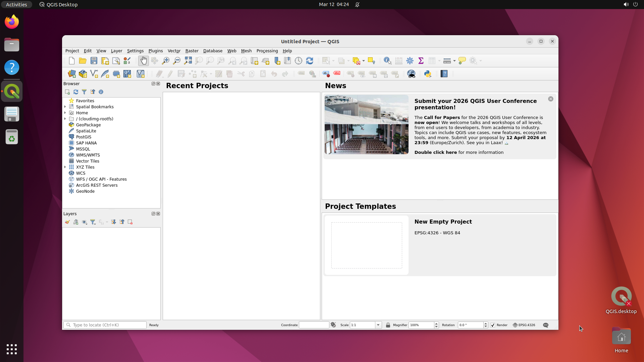This screenshot has height=362, width=644.
Task: Click Open Data Source Manager icon
Action: (x=72, y=74)
